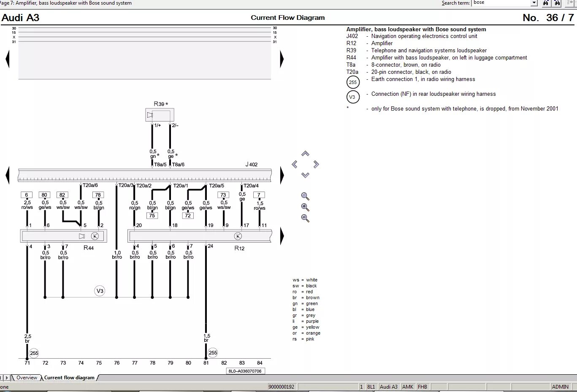Click the FHB status bar entry
The height and width of the screenshot is (392, 577).
pos(423,387)
